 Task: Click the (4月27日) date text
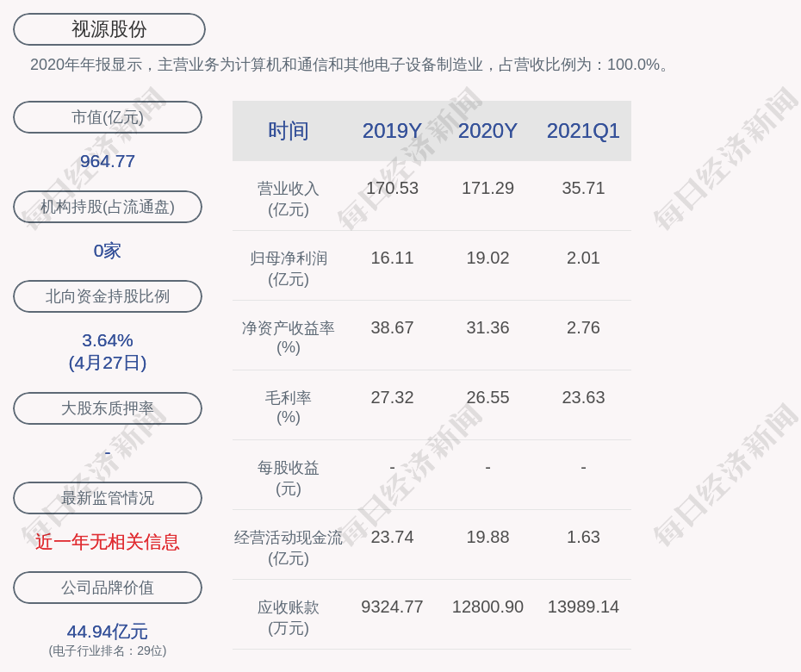(108, 363)
